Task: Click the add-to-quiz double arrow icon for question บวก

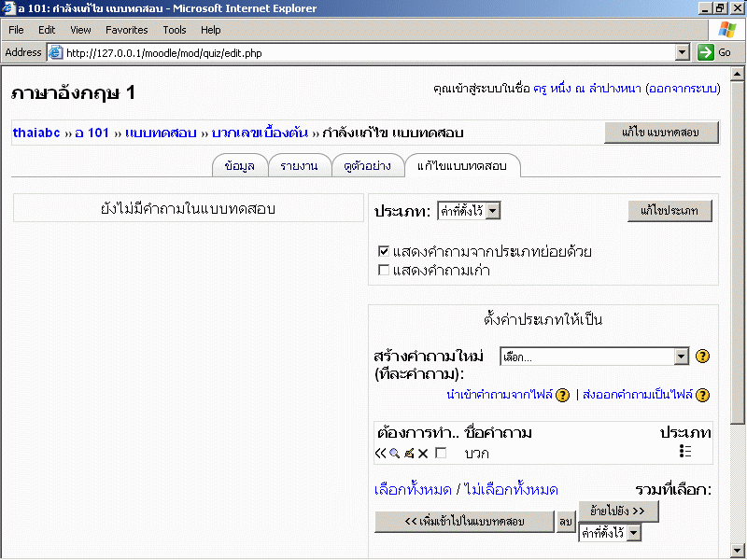Action: [x=380, y=453]
